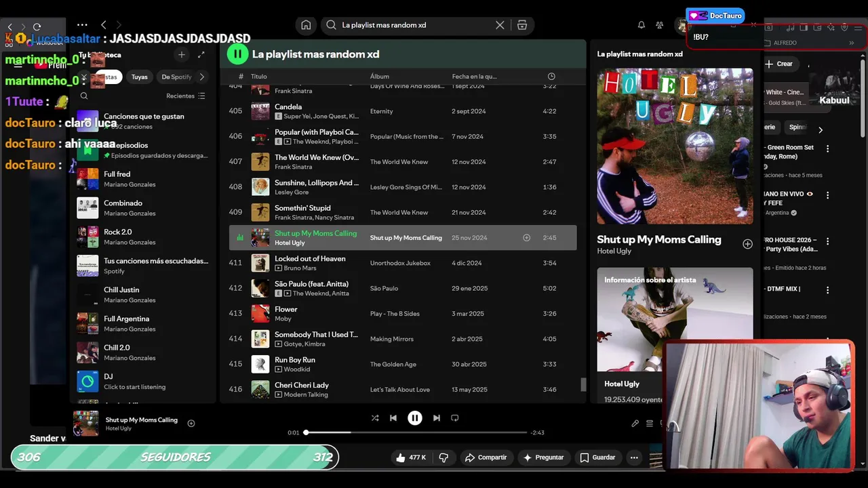Like the YouTube video with 477 K thumbs up
The width and height of the screenshot is (868, 488).
click(411, 457)
